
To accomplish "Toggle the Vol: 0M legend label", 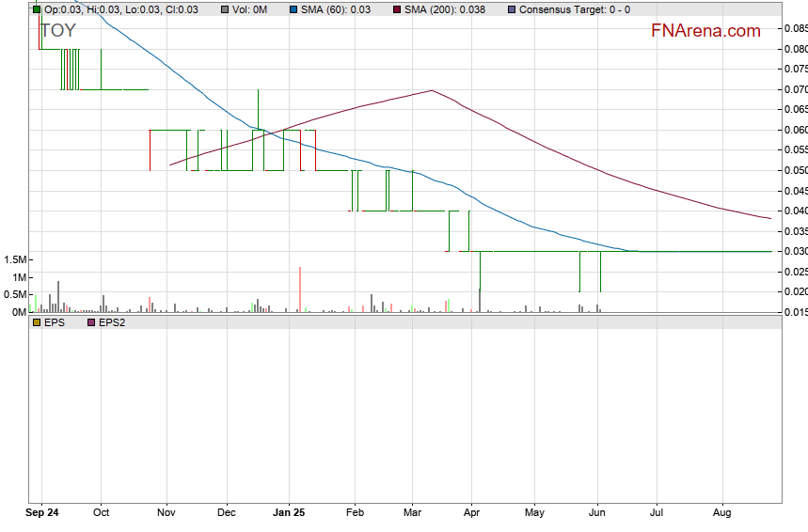I will tap(250, 9).
